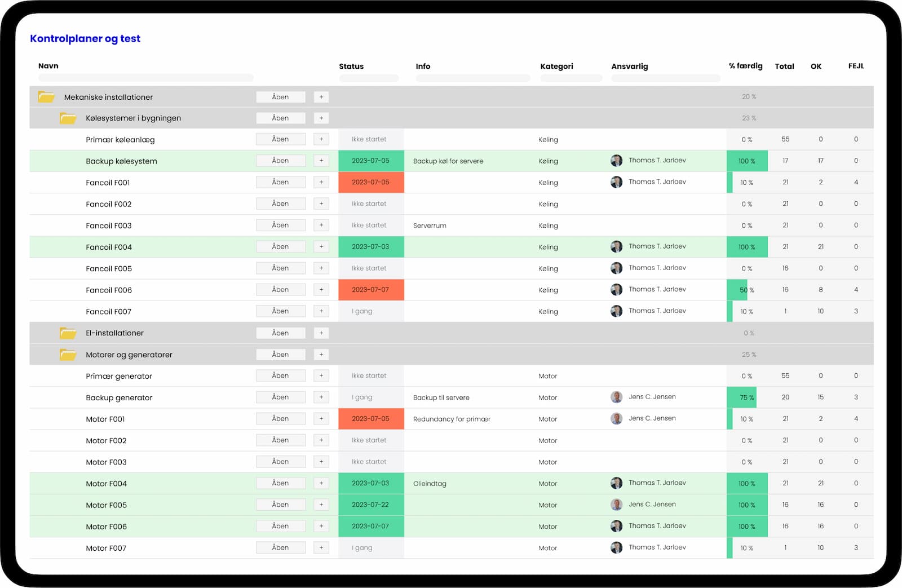Click Åben button for Kølesystemer i bygningen

pyautogui.click(x=281, y=118)
